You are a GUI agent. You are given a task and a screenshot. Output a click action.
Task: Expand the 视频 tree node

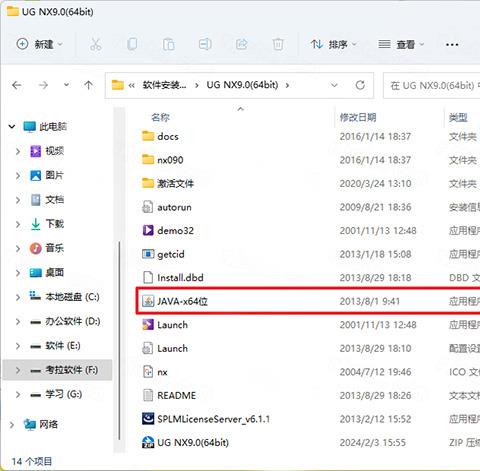coord(18,151)
